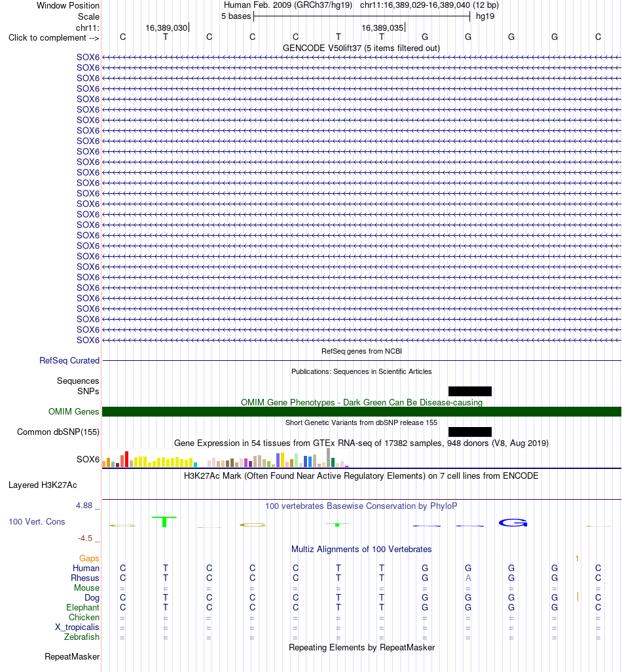Click the Zebrafish alignment row label
Image resolution: width=622 pixels, height=672 pixels.
[x=82, y=637]
